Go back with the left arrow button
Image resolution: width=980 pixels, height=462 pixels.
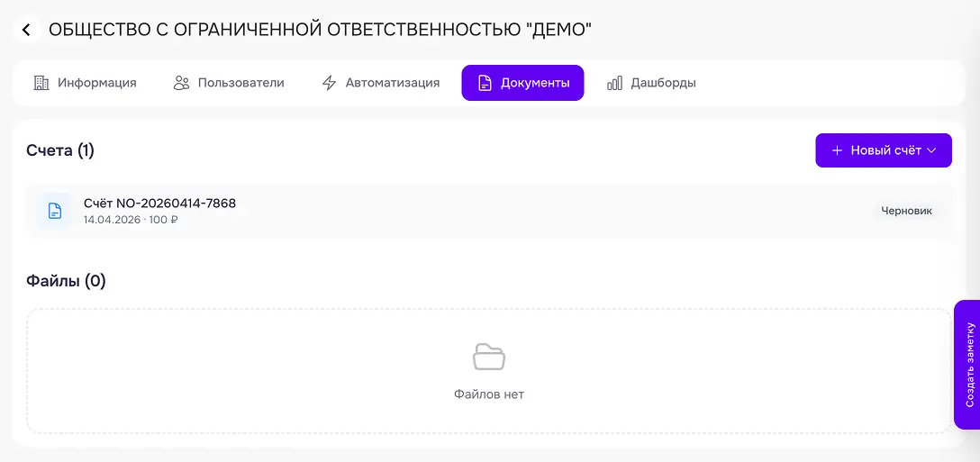[x=26, y=30]
